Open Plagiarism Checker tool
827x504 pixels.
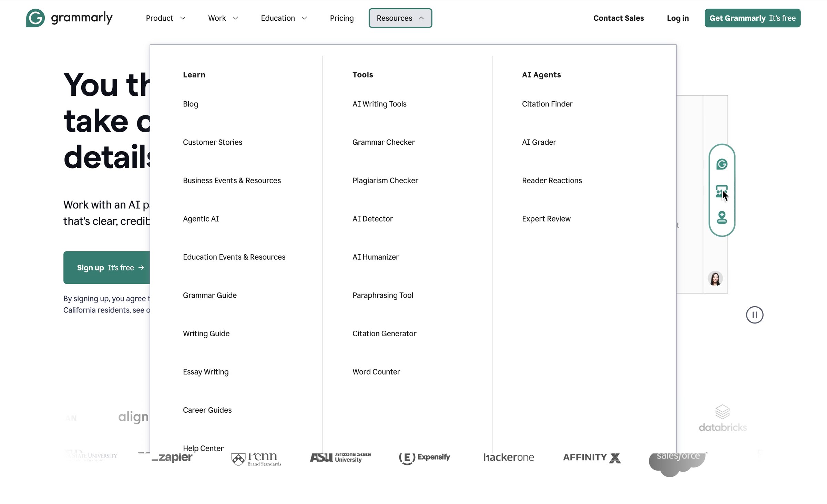[x=385, y=181]
